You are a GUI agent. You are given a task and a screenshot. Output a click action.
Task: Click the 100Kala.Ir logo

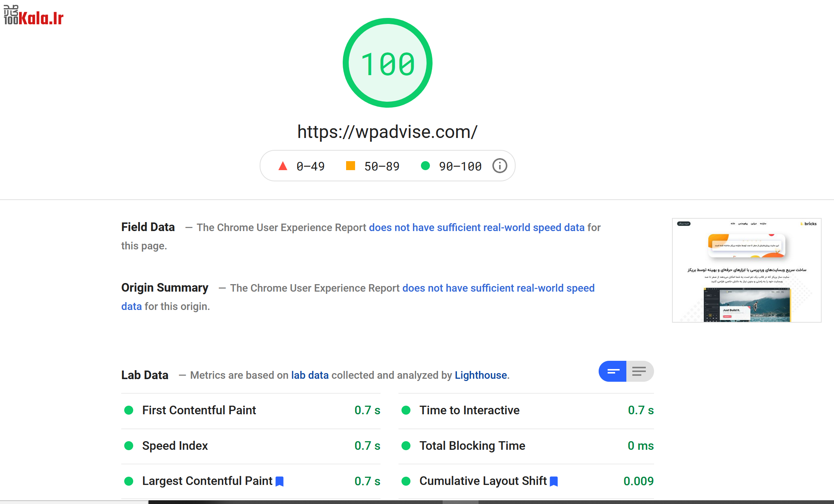tap(34, 15)
